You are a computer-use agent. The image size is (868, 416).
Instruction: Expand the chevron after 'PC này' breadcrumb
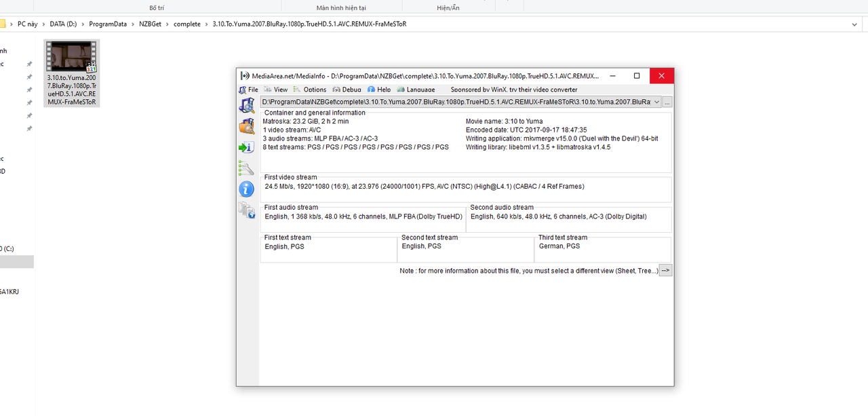pos(44,24)
